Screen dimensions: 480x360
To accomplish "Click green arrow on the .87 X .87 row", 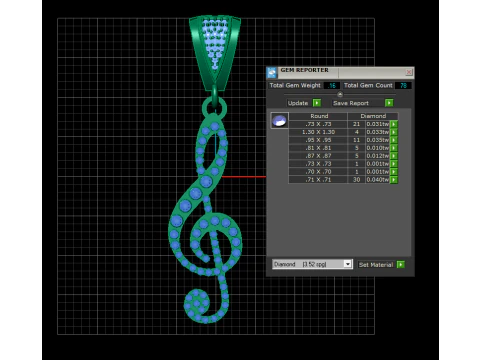I will pos(394,156).
